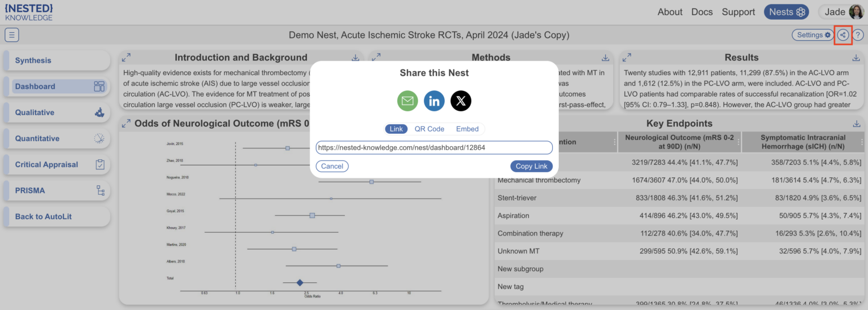Expand the Results card

point(627,58)
